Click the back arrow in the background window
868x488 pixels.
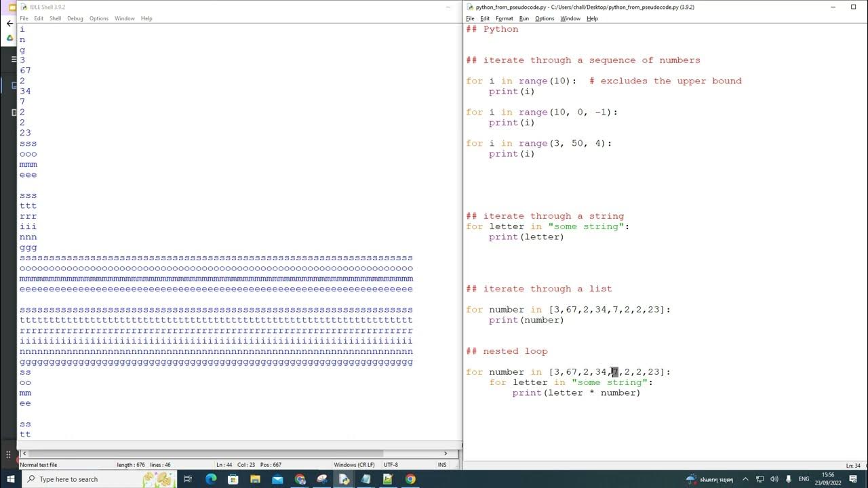click(9, 23)
